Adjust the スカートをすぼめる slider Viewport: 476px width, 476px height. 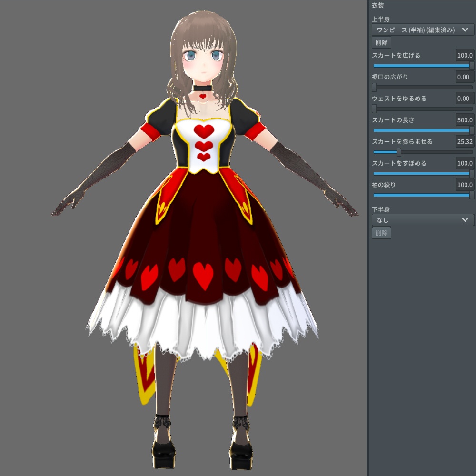pyautogui.click(x=423, y=173)
